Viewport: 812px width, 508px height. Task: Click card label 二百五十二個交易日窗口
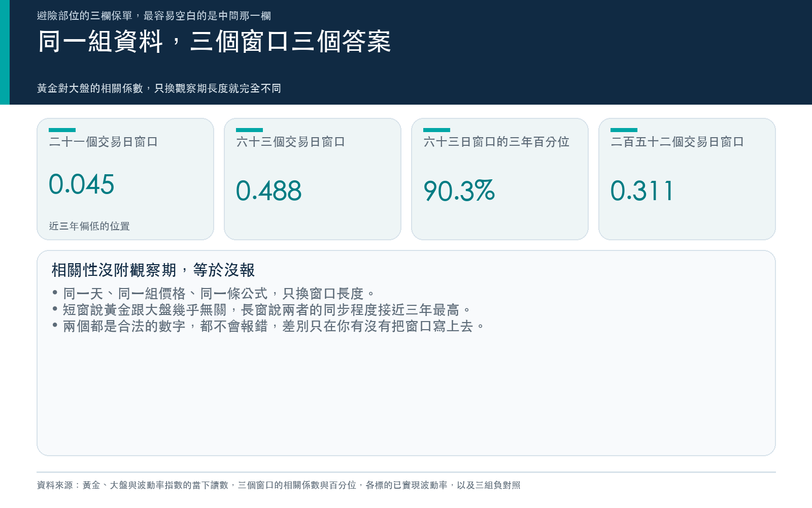coord(678,142)
